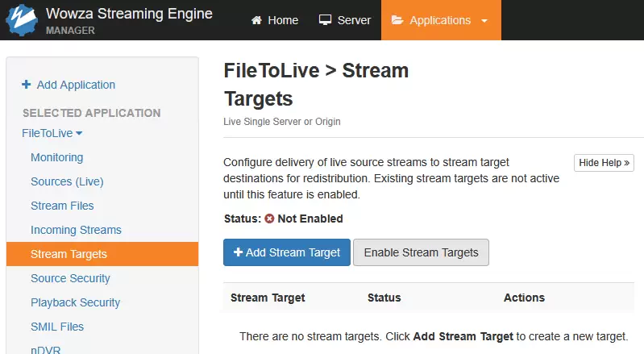
Task: Click the Status column header
Action: coord(384,298)
